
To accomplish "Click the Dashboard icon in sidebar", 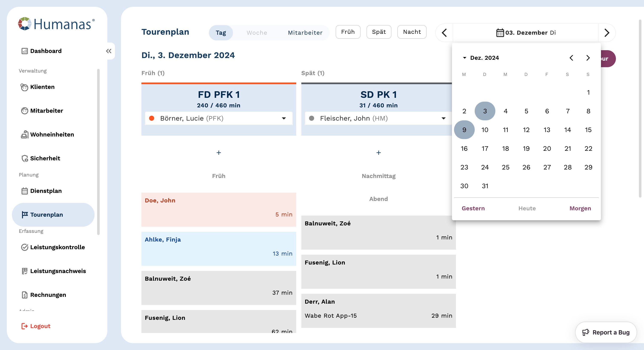I will pos(24,51).
